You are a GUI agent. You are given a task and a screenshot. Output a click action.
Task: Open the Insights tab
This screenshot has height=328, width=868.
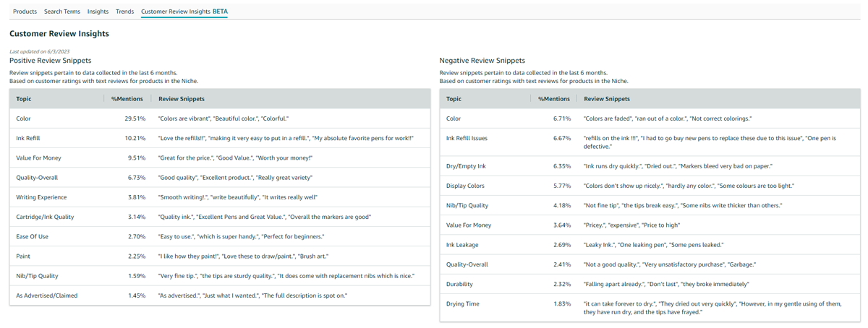tap(98, 12)
